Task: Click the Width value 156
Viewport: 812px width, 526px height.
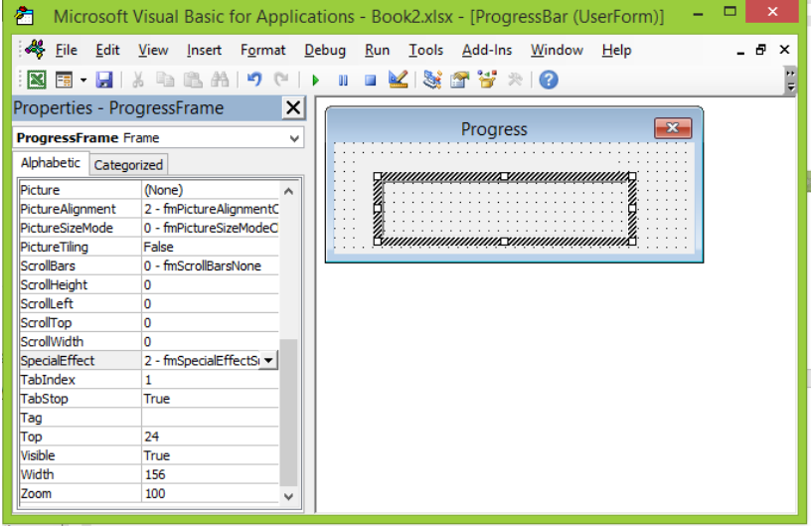Action: pos(211,474)
